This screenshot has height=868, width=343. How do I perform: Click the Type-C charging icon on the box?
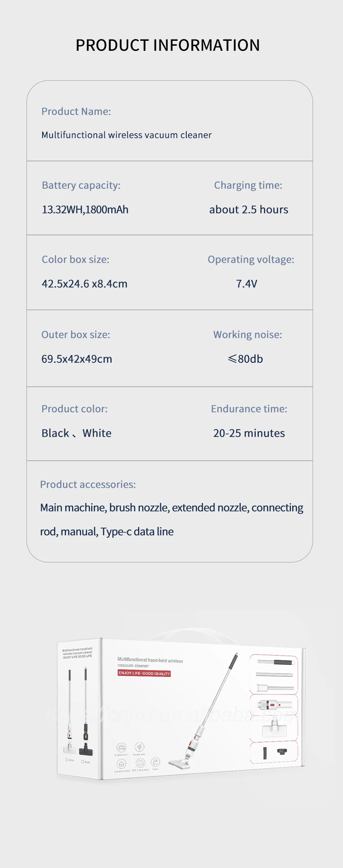tap(155, 762)
